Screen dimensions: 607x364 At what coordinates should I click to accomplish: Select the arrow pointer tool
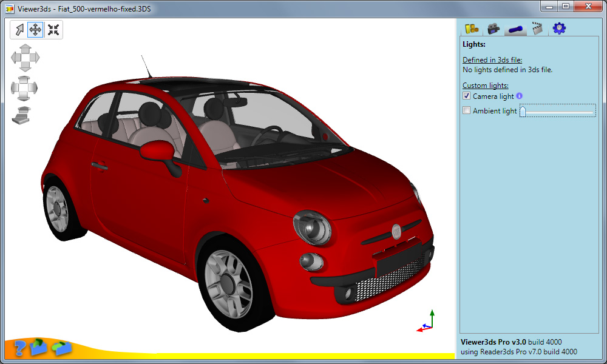point(19,30)
